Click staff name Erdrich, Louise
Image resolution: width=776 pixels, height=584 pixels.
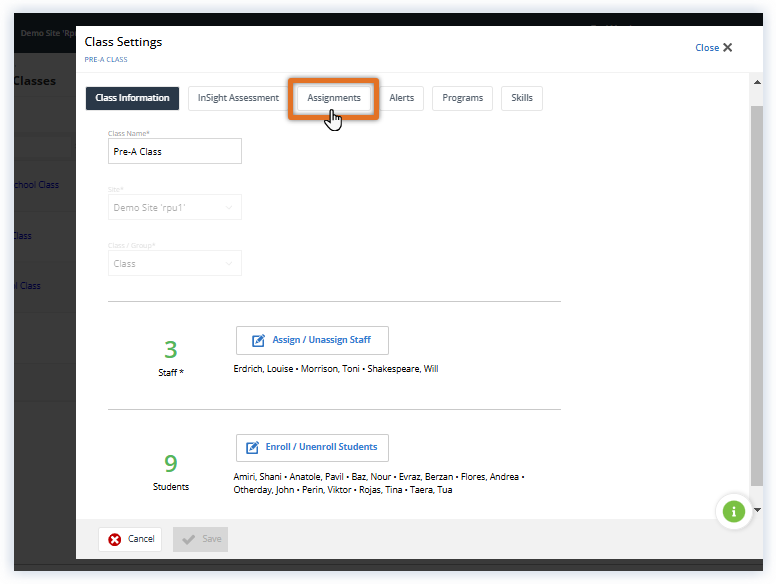[263, 369]
